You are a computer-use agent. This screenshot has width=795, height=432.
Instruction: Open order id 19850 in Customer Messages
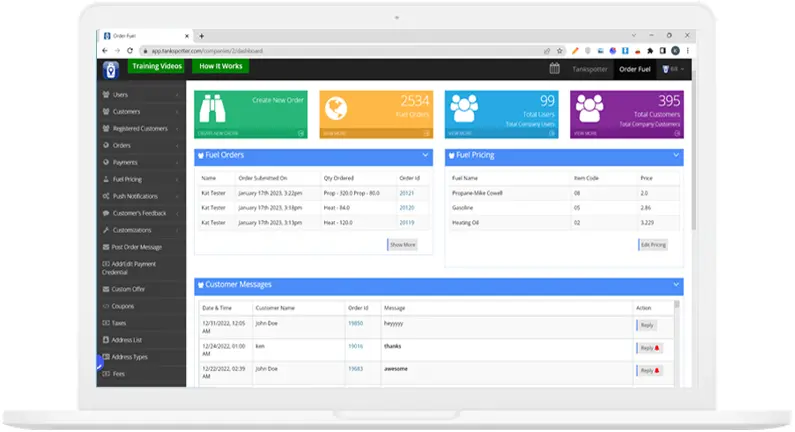pos(355,323)
